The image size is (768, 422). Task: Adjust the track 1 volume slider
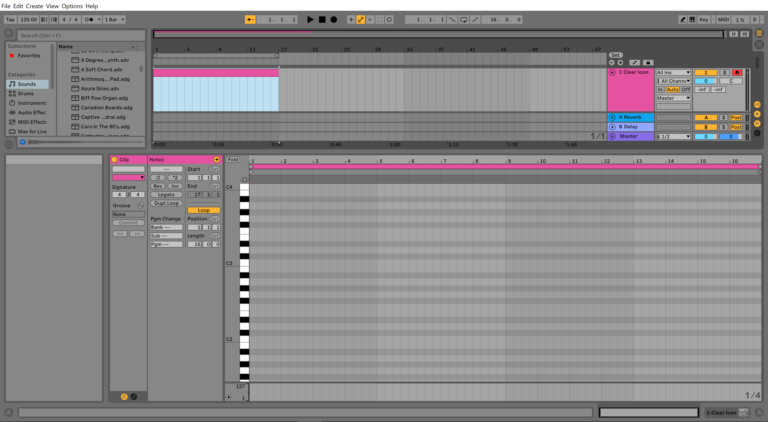pyautogui.click(x=706, y=81)
